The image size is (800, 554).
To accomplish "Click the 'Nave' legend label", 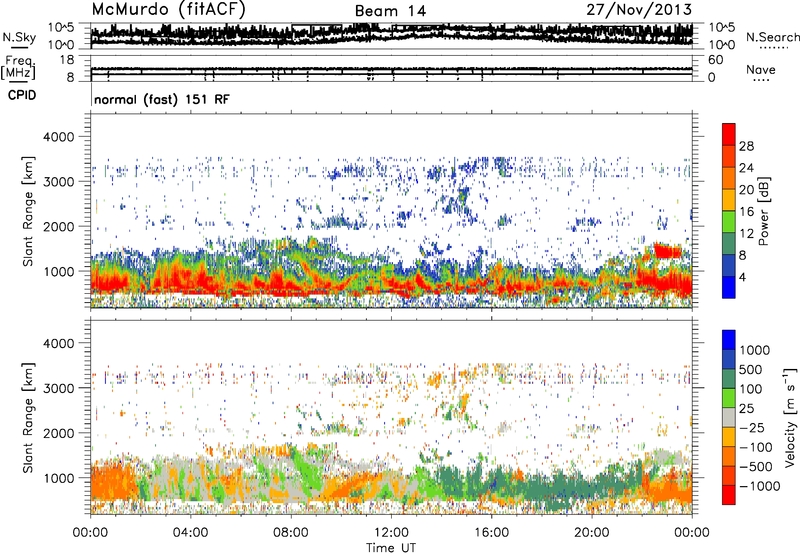I will point(761,70).
